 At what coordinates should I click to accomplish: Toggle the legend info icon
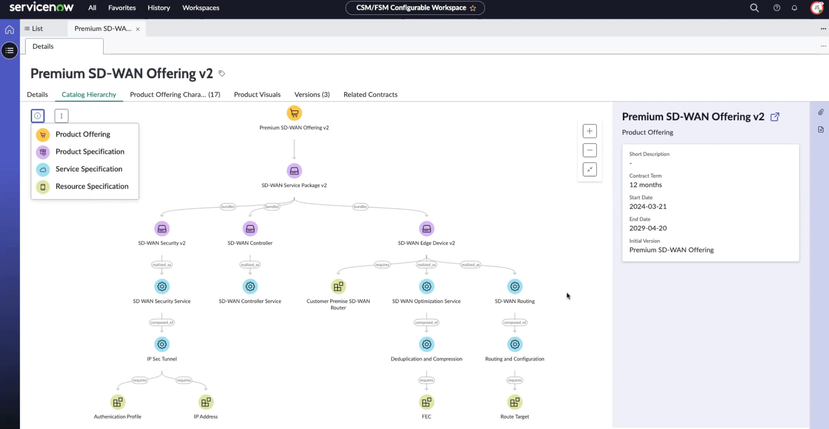pos(38,115)
